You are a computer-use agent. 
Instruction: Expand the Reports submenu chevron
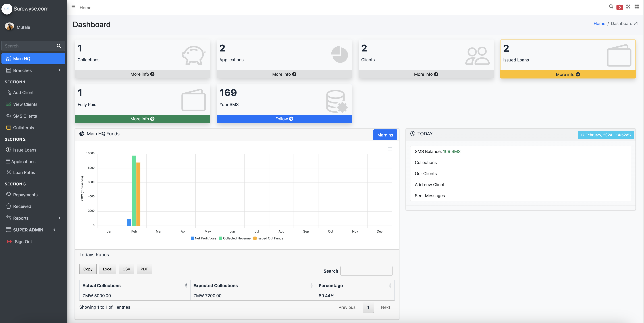point(59,218)
